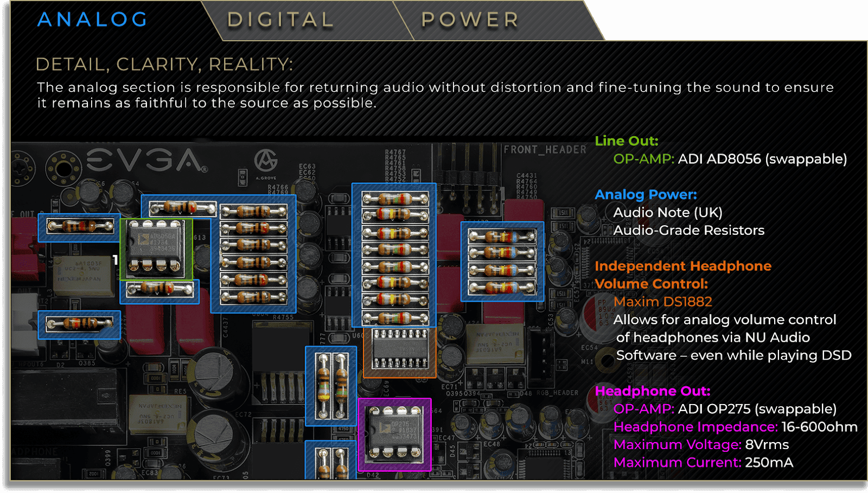The image size is (868, 493).
Task: Open the POWER tab
Action: [x=469, y=21]
